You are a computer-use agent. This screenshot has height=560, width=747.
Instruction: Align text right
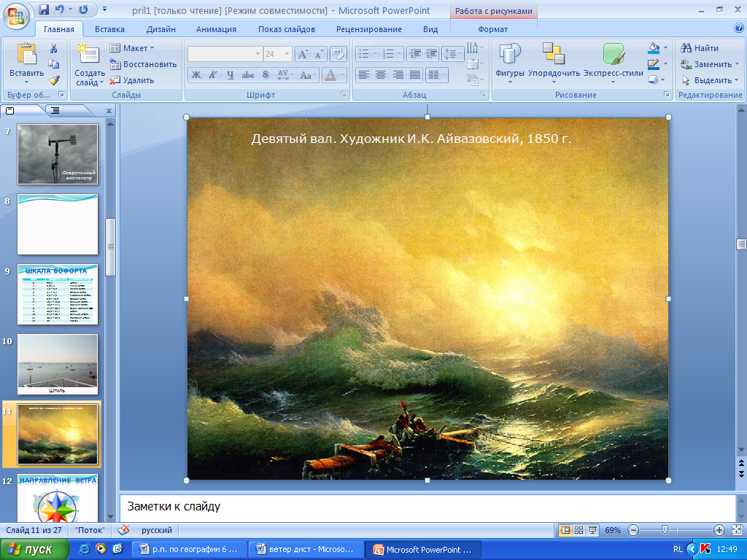[398, 75]
